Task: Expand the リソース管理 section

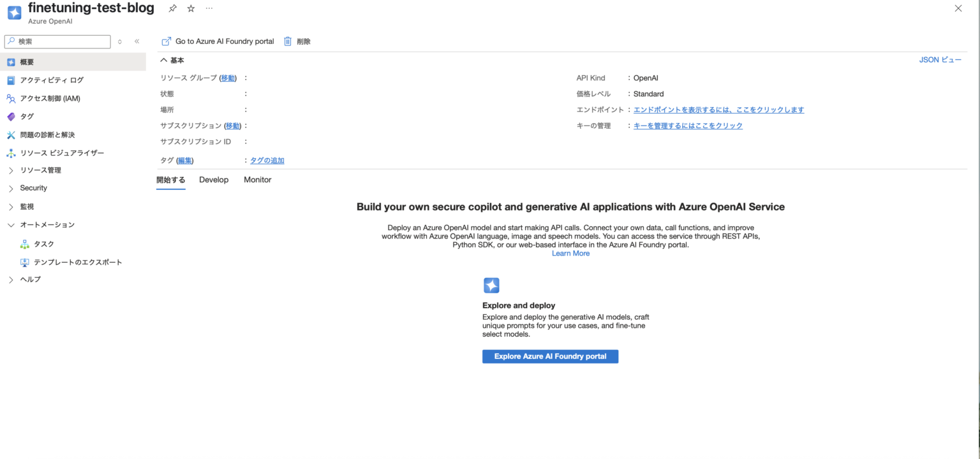Action: pos(45,170)
